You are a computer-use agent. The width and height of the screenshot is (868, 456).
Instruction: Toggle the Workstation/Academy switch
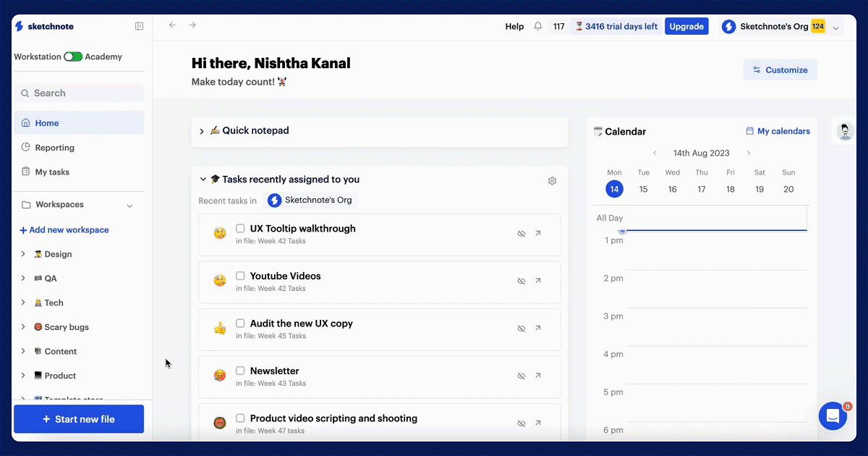(73, 56)
